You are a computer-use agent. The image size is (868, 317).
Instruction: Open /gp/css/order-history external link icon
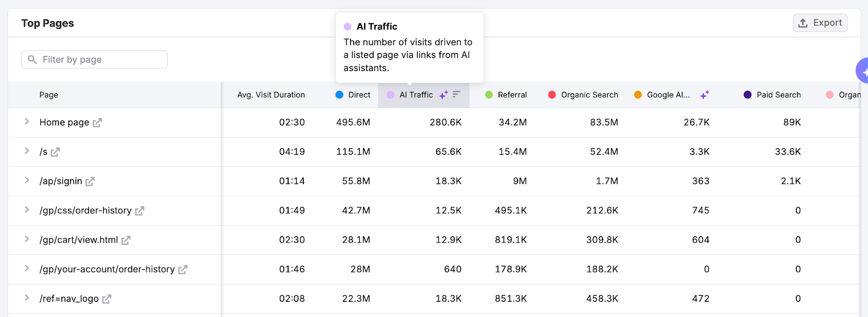click(139, 211)
